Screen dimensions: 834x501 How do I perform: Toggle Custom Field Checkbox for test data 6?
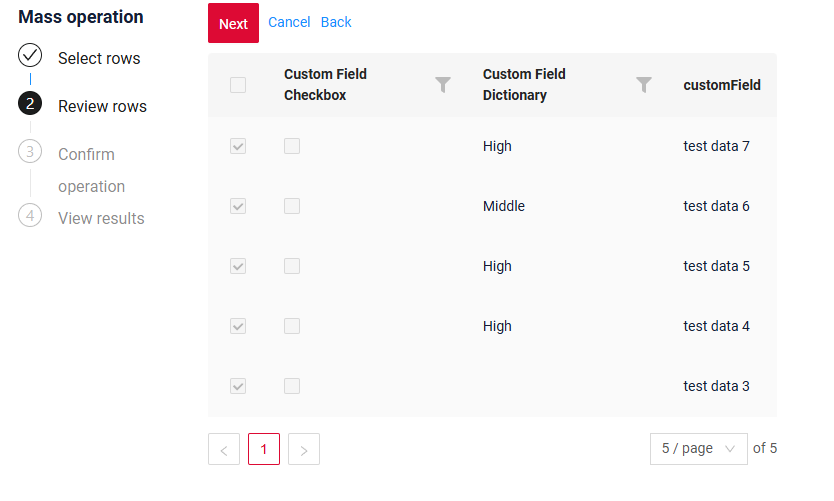coord(292,206)
